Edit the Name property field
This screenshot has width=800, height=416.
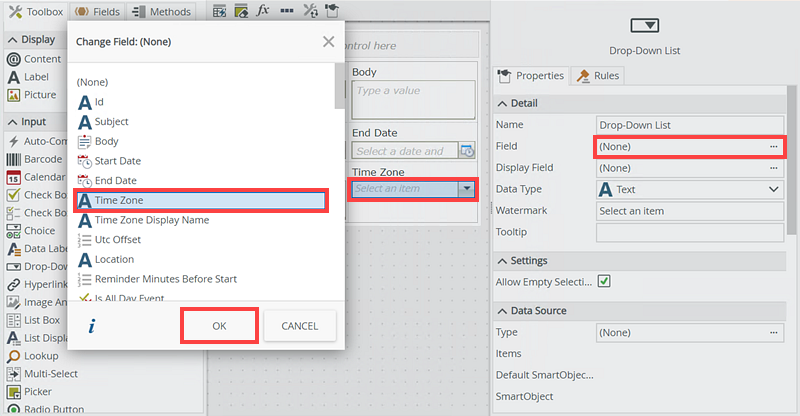690,125
